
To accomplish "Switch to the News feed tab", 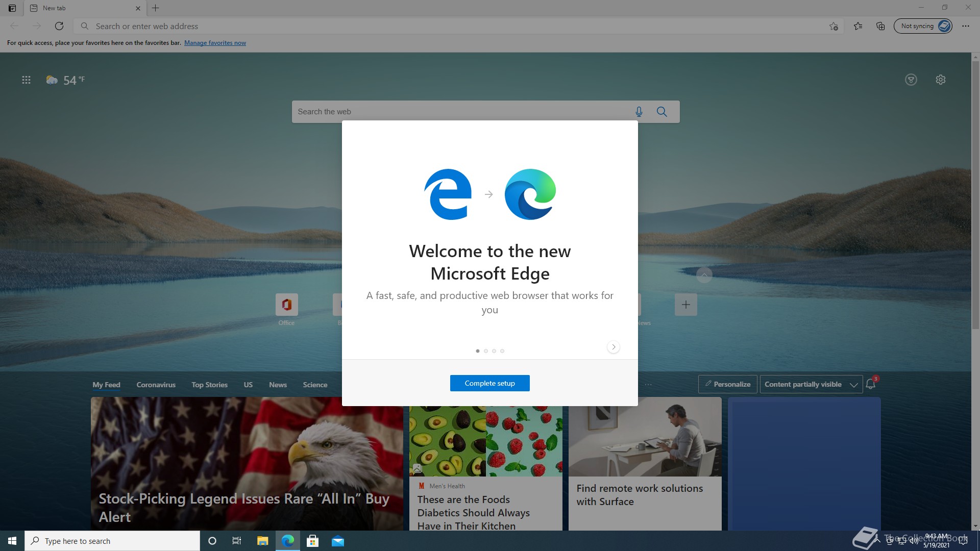I will (x=278, y=385).
